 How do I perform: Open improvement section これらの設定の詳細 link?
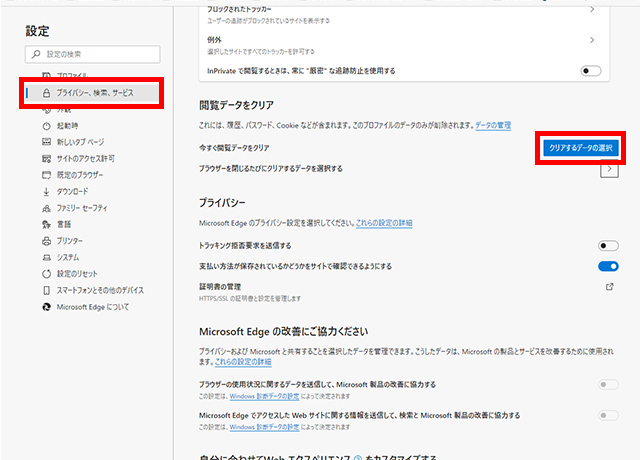pyautogui.click(x=243, y=362)
